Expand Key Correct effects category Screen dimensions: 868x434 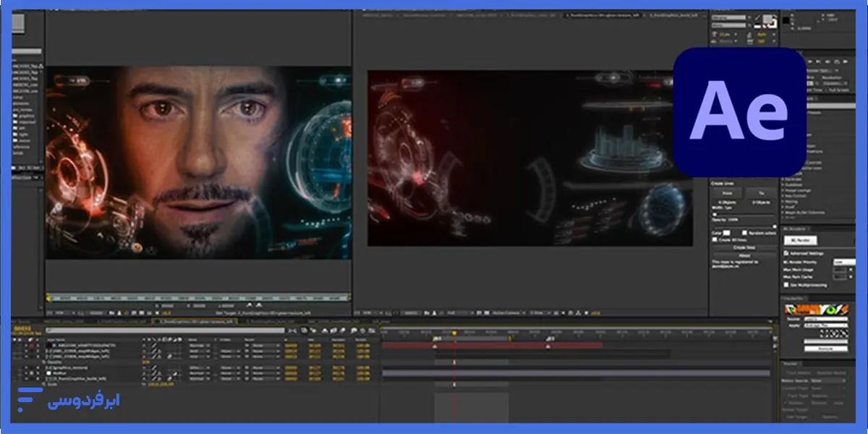(784, 196)
